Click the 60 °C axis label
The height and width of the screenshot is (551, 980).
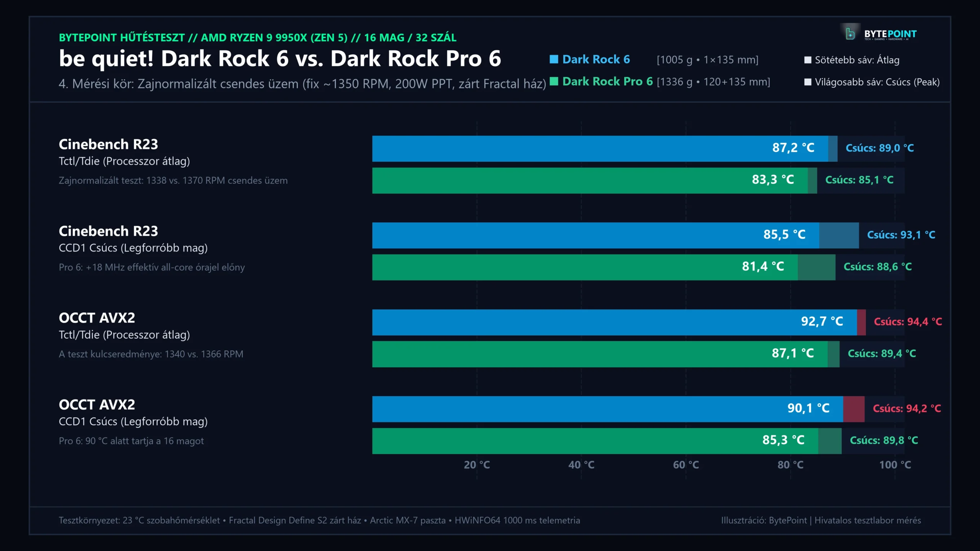686,465
